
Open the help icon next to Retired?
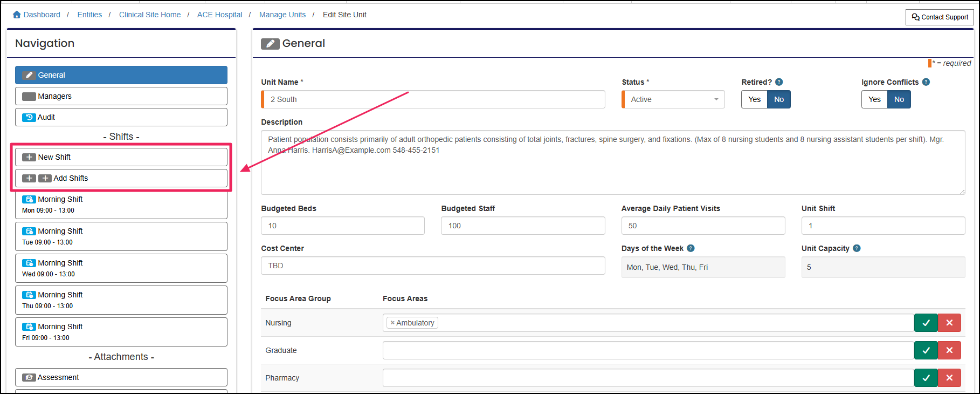pyautogui.click(x=779, y=82)
